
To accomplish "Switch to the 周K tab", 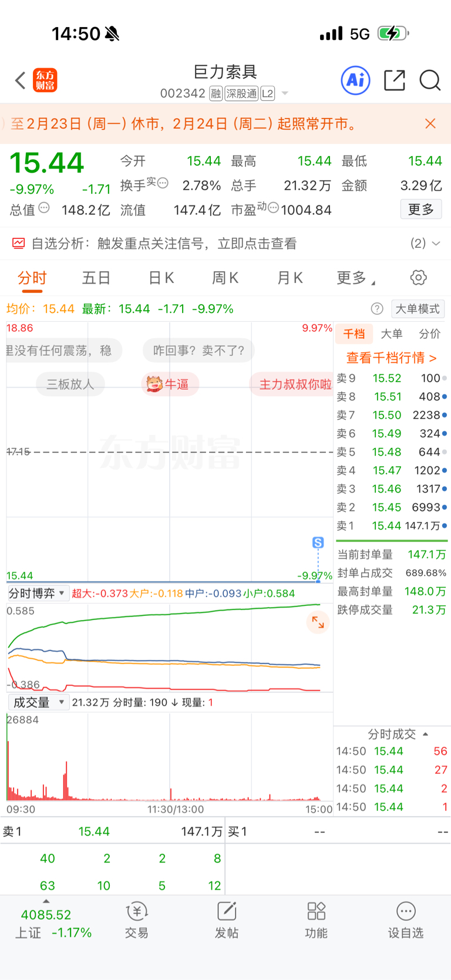I will [x=225, y=278].
